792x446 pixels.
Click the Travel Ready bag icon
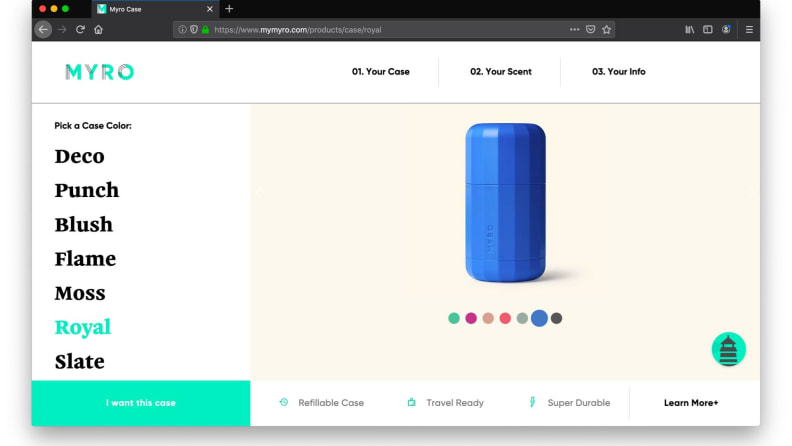[412, 402]
